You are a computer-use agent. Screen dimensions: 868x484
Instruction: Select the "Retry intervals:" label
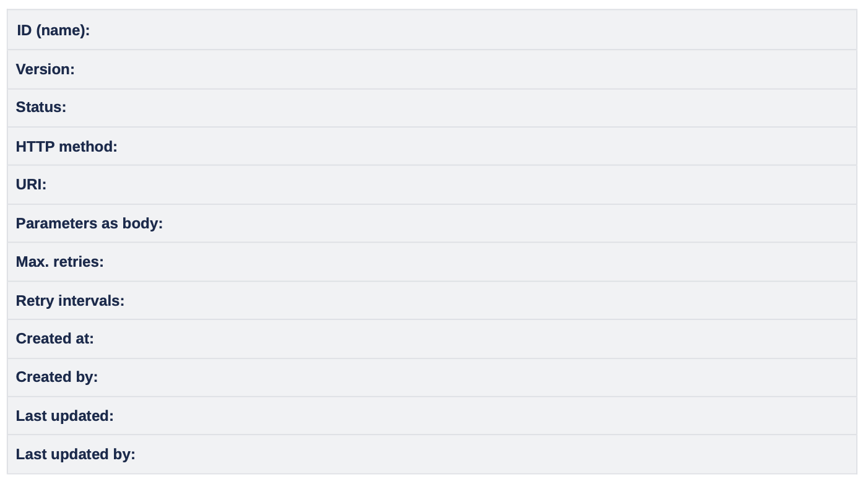click(x=70, y=301)
